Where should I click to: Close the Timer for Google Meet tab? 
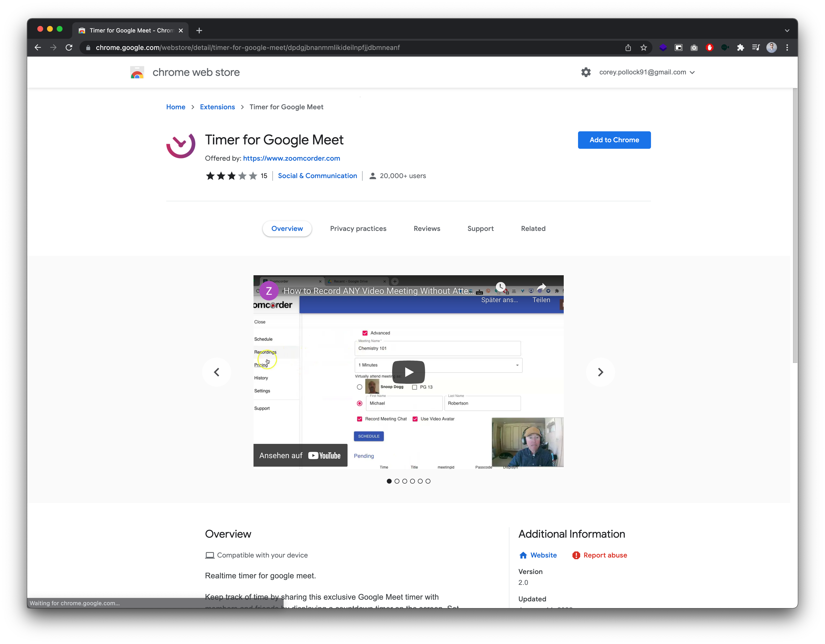(x=181, y=31)
